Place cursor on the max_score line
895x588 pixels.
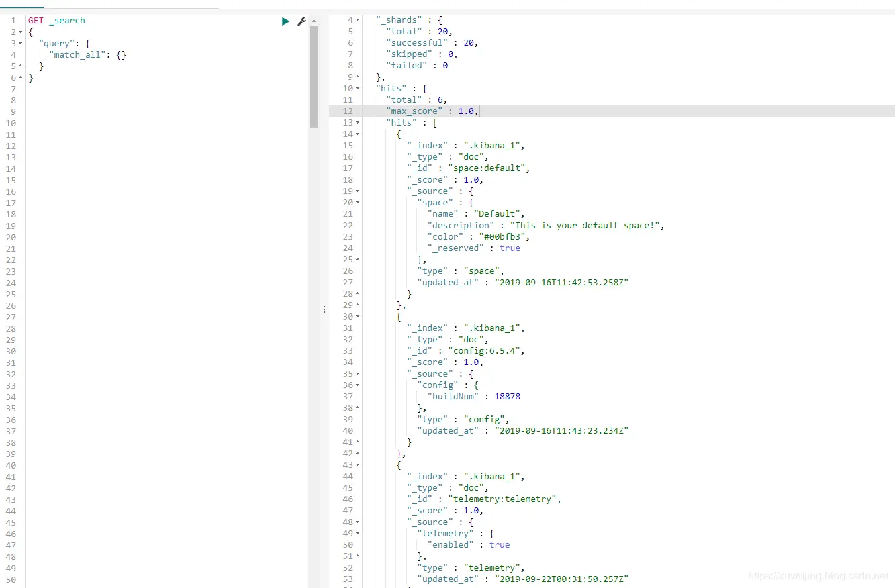click(x=612, y=111)
